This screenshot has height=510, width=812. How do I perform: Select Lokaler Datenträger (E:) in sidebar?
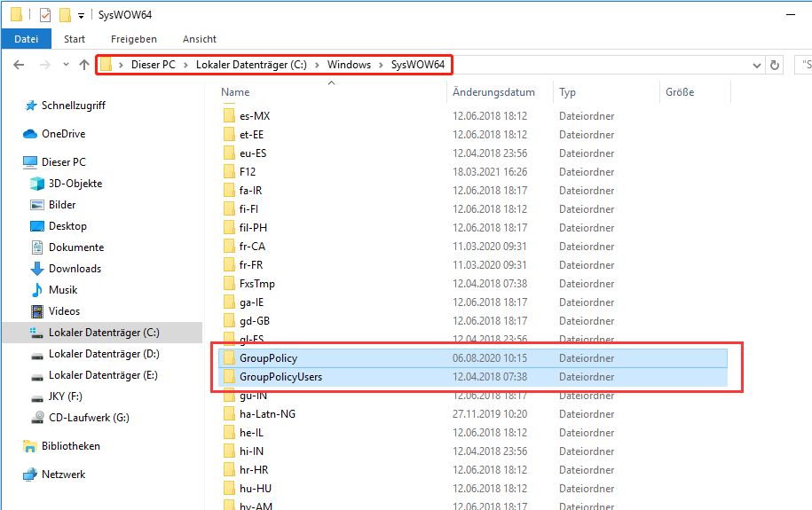click(103, 375)
